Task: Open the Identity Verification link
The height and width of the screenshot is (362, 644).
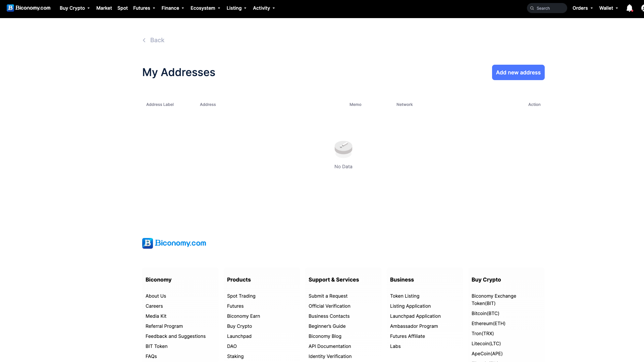Action: pyautogui.click(x=330, y=356)
